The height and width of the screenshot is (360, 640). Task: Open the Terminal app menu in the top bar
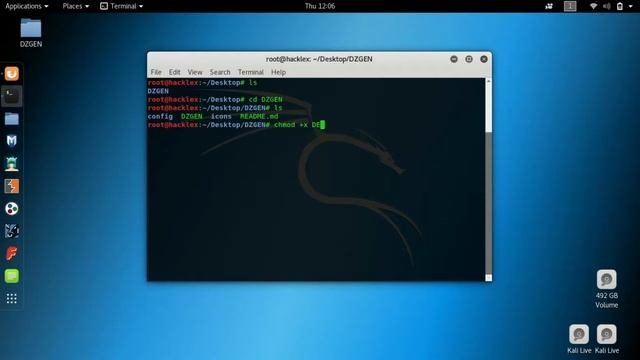(x=122, y=6)
